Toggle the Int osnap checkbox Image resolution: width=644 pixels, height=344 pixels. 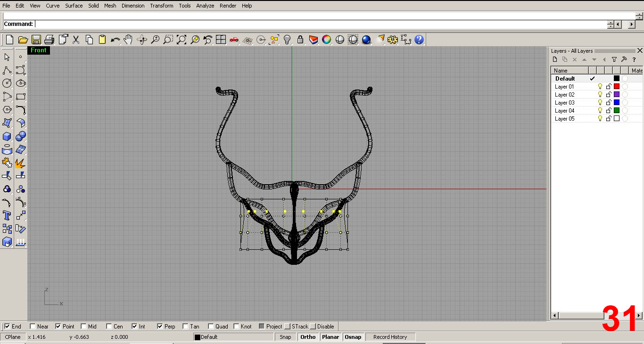pyautogui.click(x=134, y=326)
